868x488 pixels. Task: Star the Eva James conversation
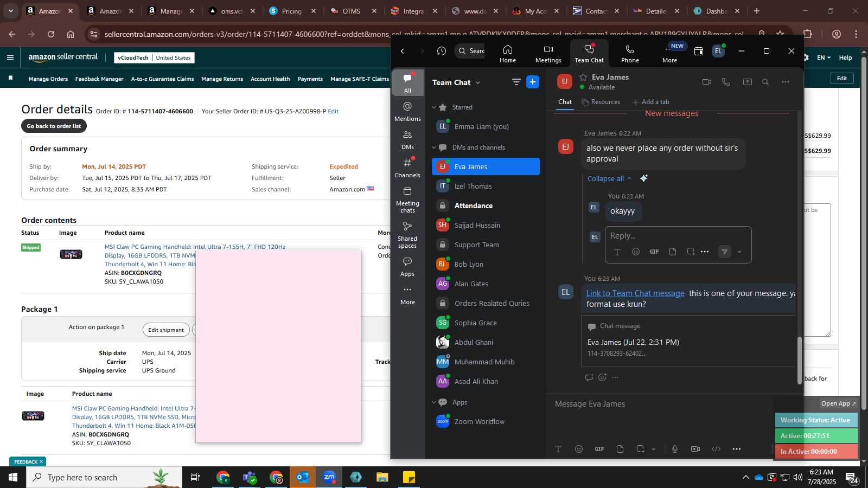(x=583, y=77)
